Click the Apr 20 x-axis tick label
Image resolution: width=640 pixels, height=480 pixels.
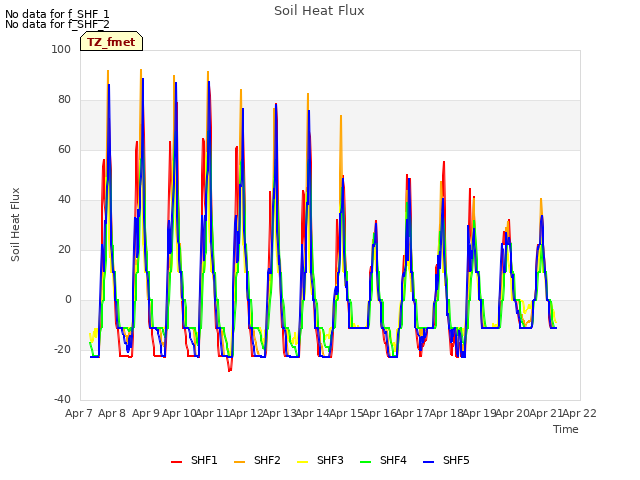[513, 413]
